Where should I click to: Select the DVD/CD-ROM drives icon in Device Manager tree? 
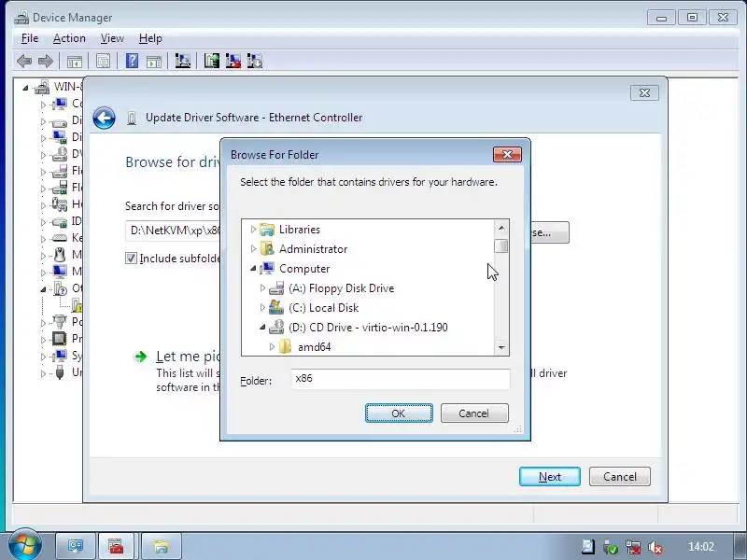coord(60,154)
